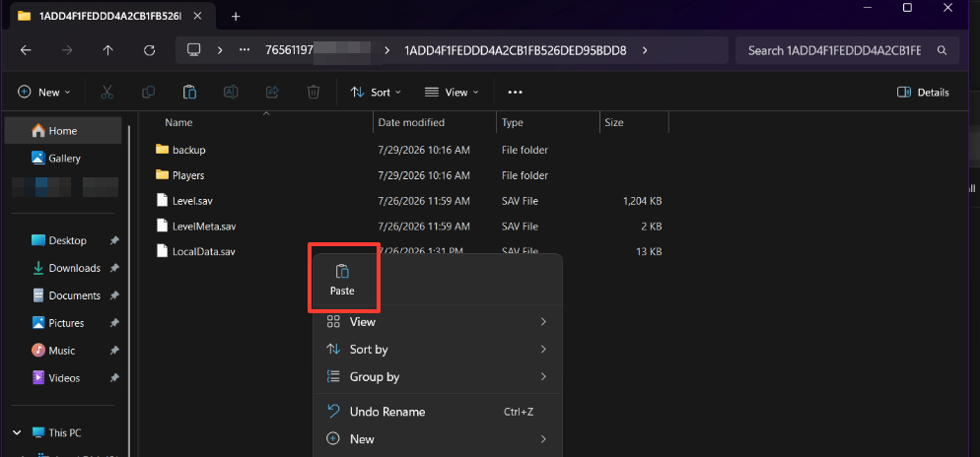The width and height of the screenshot is (980, 457).
Task: Choose Paste in the context menu
Action: click(342, 280)
